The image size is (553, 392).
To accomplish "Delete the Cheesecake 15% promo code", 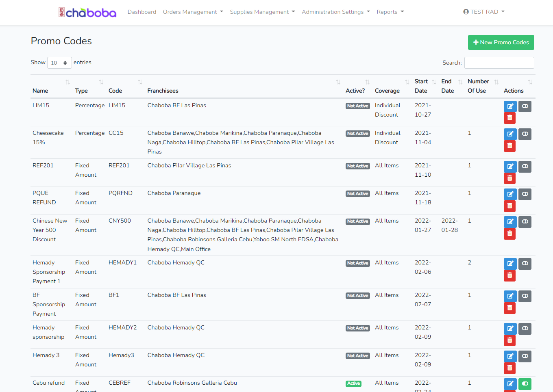I will (x=509, y=145).
